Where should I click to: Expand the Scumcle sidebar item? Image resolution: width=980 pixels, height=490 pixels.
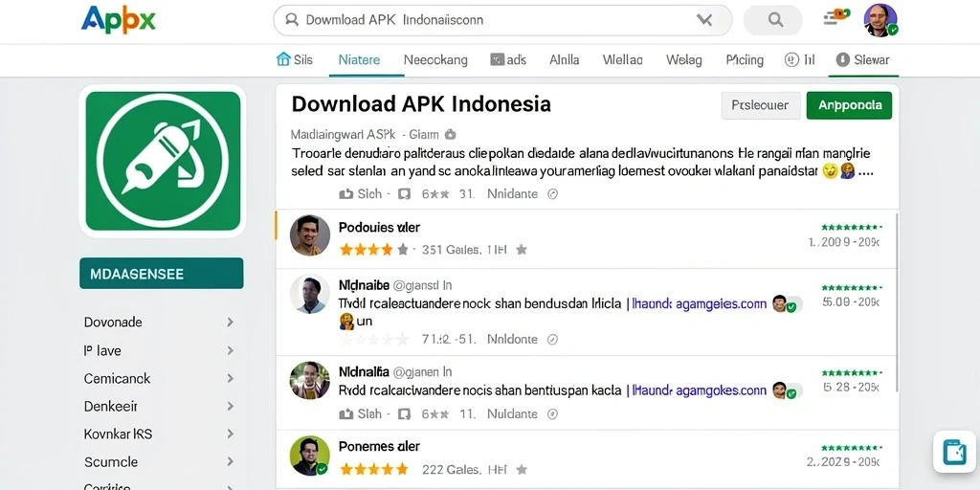pos(159,462)
